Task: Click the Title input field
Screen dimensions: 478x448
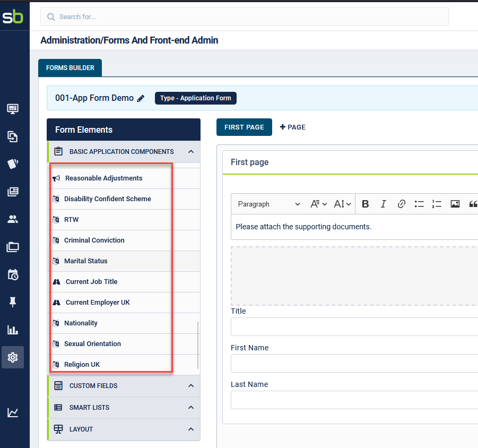Action: (x=354, y=326)
